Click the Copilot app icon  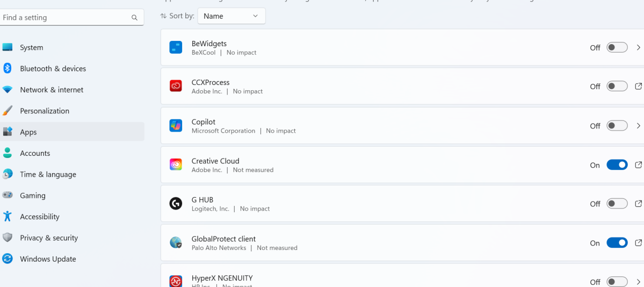(176, 125)
